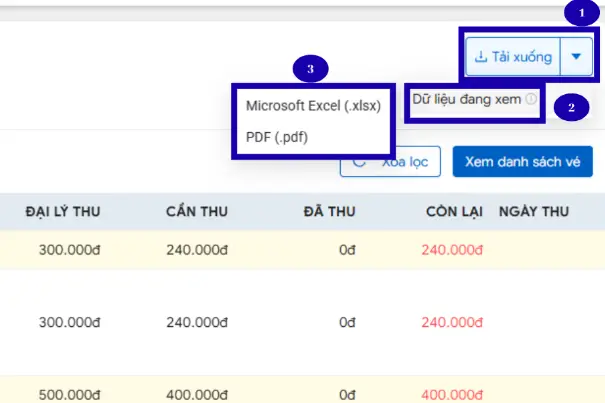Click the info icon after Dữ liệu đang xem
Screen dimensions: 605x403
point(531,99)
